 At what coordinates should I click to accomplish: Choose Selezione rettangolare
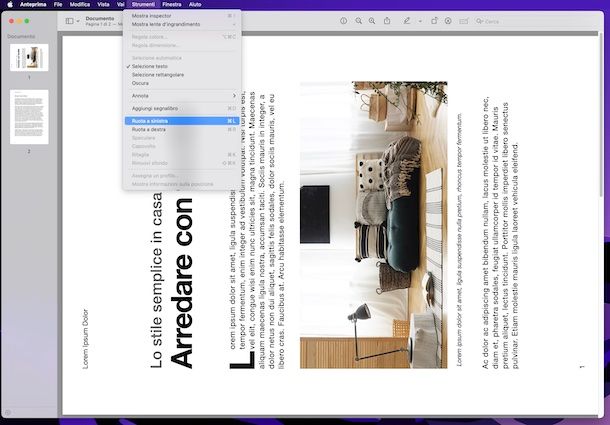click(182, 75)
